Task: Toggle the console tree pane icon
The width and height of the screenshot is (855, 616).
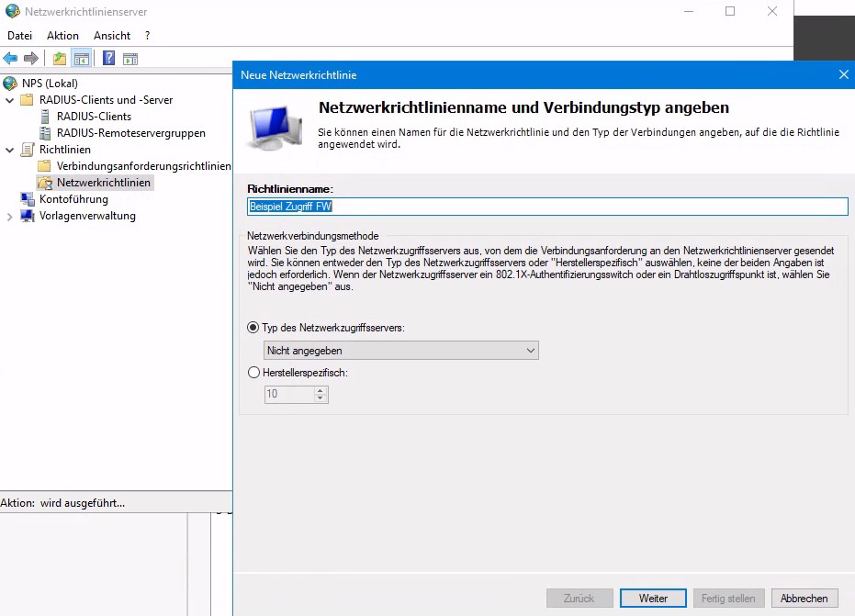Action: (x=82, y=59)
